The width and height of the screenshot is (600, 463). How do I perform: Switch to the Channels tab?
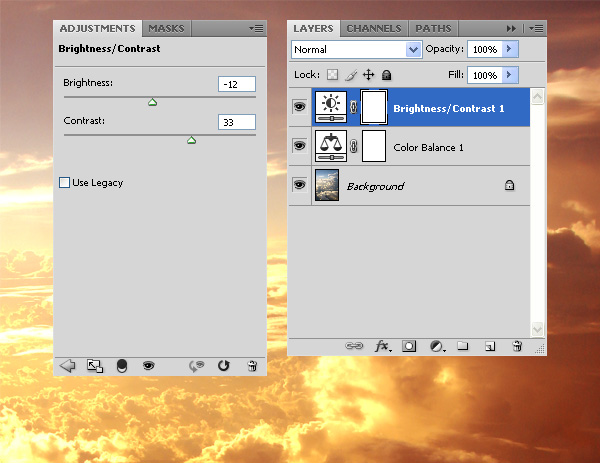[x=374, y=28]
